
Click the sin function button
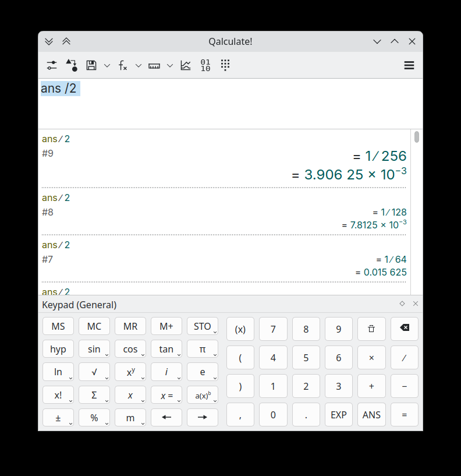coord(94,349)
